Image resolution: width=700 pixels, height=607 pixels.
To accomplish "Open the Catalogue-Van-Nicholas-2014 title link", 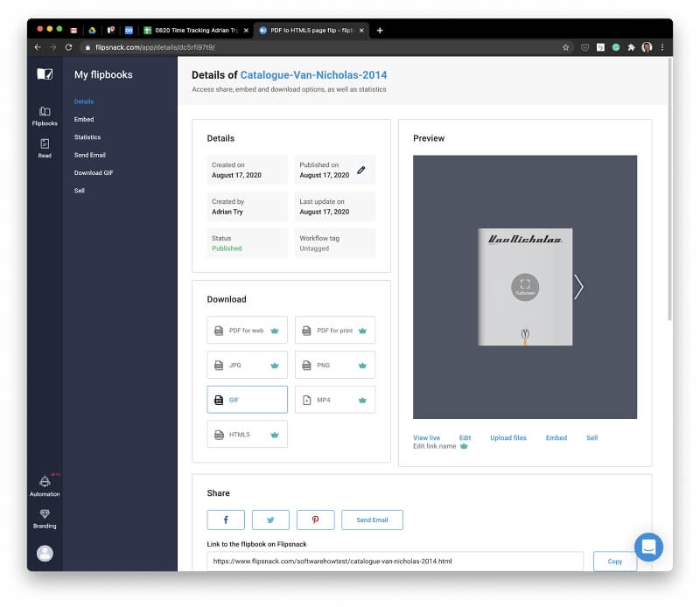I will point(313,74).
